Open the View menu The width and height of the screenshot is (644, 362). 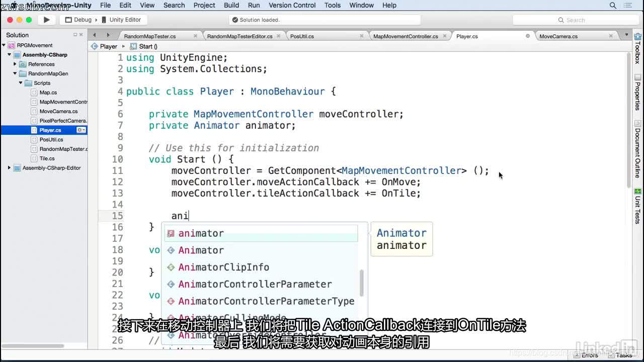pyautogui.click(x=147, y=5)
